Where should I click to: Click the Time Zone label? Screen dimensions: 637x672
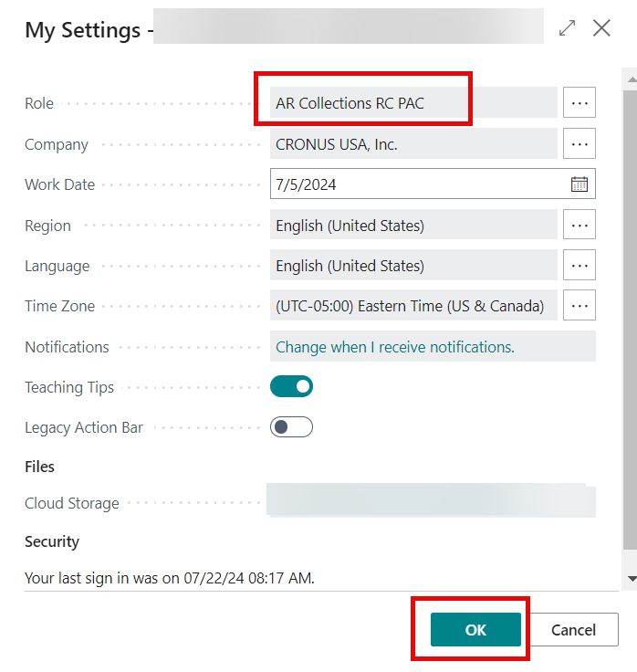(59, 306)
